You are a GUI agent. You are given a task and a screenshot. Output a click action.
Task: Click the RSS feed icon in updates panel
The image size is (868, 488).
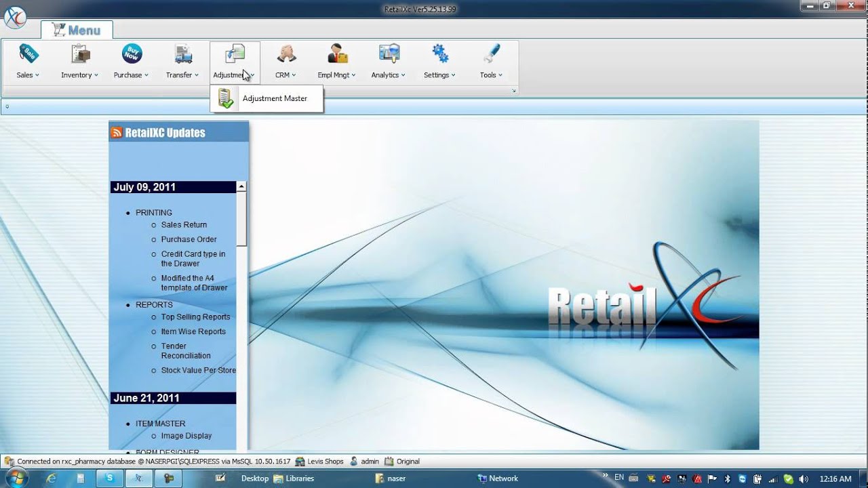(x=117, y=133)
